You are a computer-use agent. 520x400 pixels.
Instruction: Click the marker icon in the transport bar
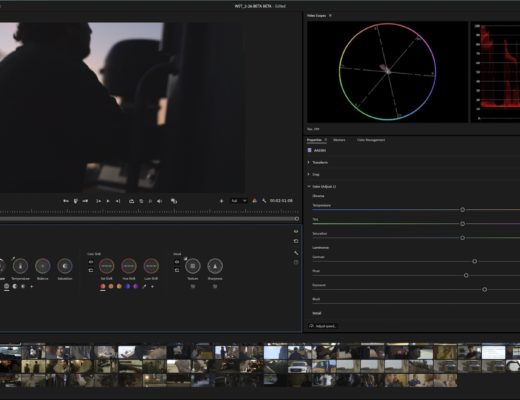point(75,201)
